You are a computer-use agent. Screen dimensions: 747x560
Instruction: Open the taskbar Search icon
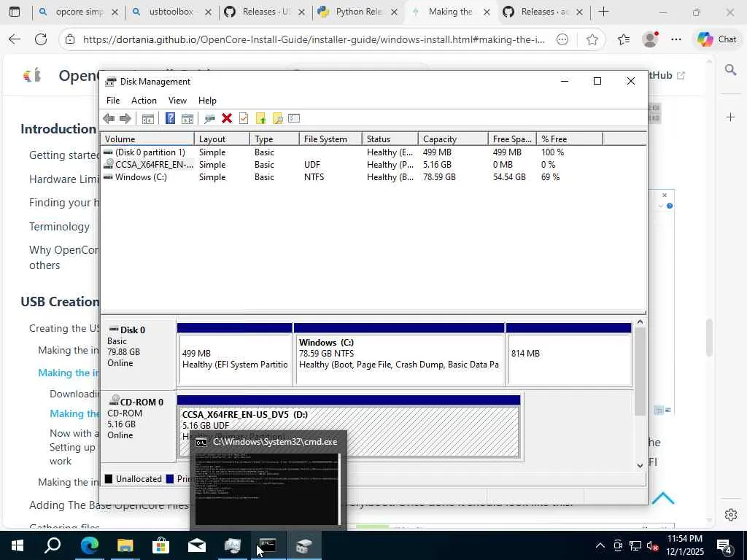coord(53,545)
